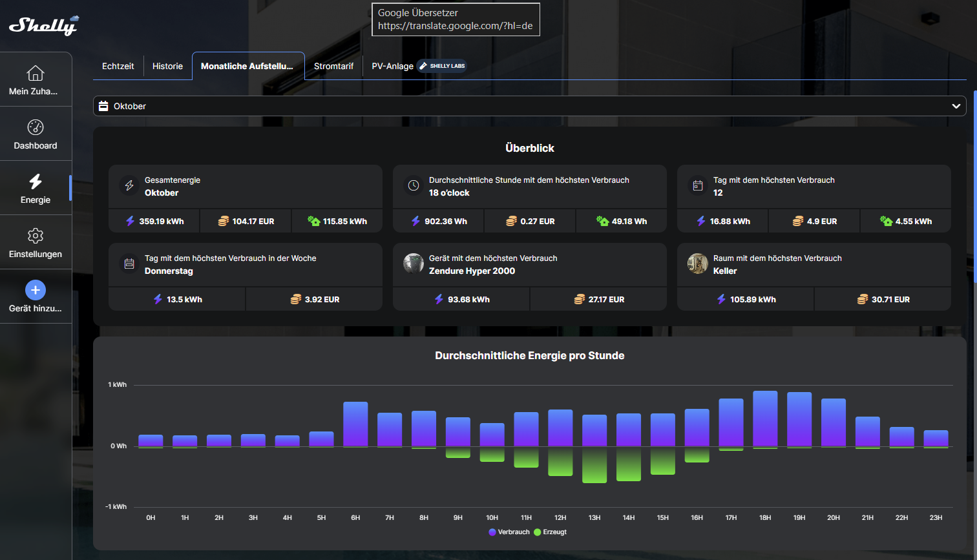Click the 18H consumption bar in chart

click(765, 419)
